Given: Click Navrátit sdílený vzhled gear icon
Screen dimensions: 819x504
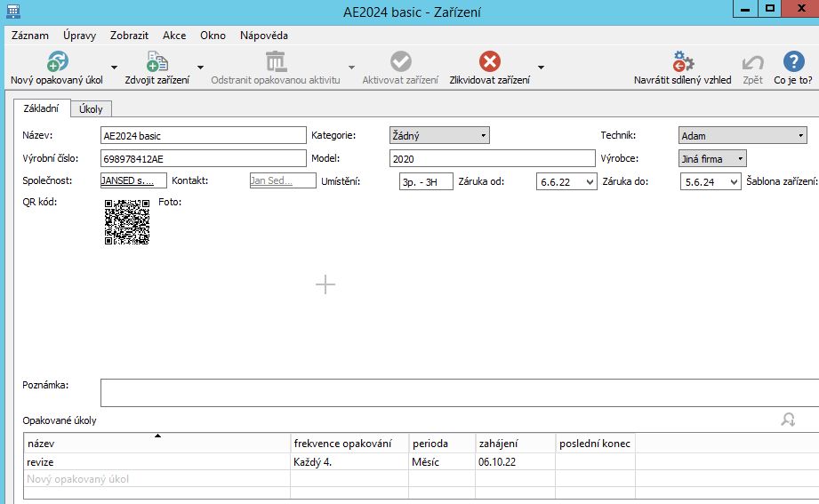Looking at the screenshot, I should point(682,61).
